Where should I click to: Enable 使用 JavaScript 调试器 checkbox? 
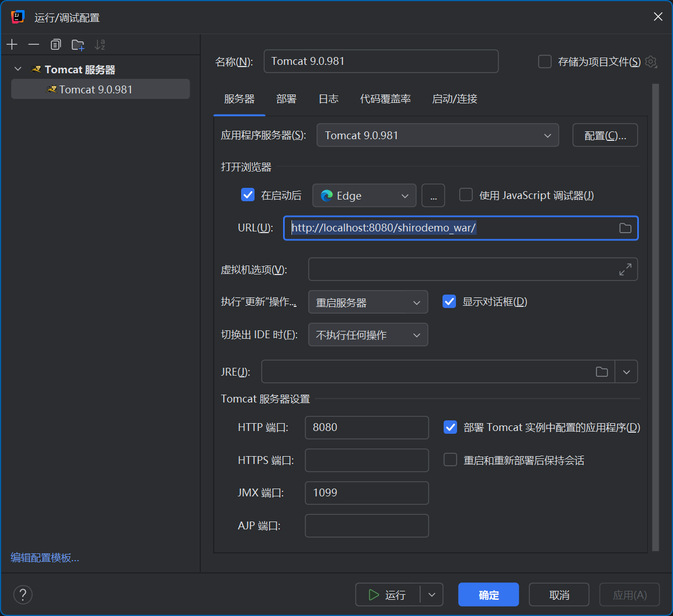[x=466, y=195]
